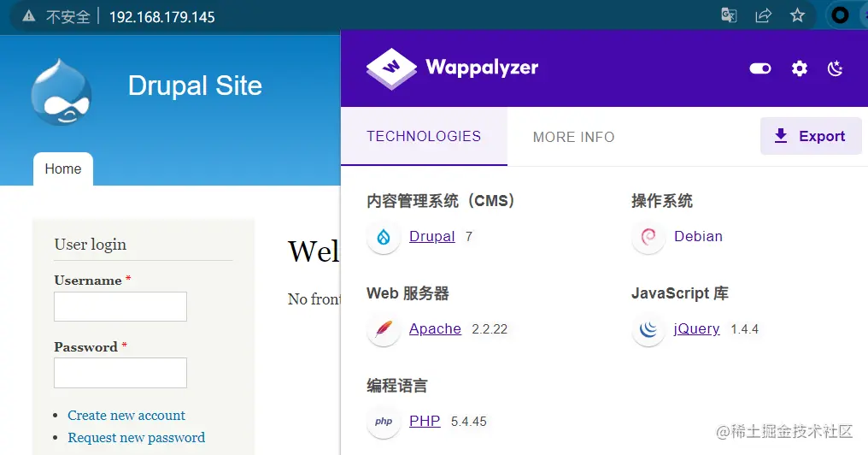
Task: Open the PHP link
Action: tap(425, 421)
